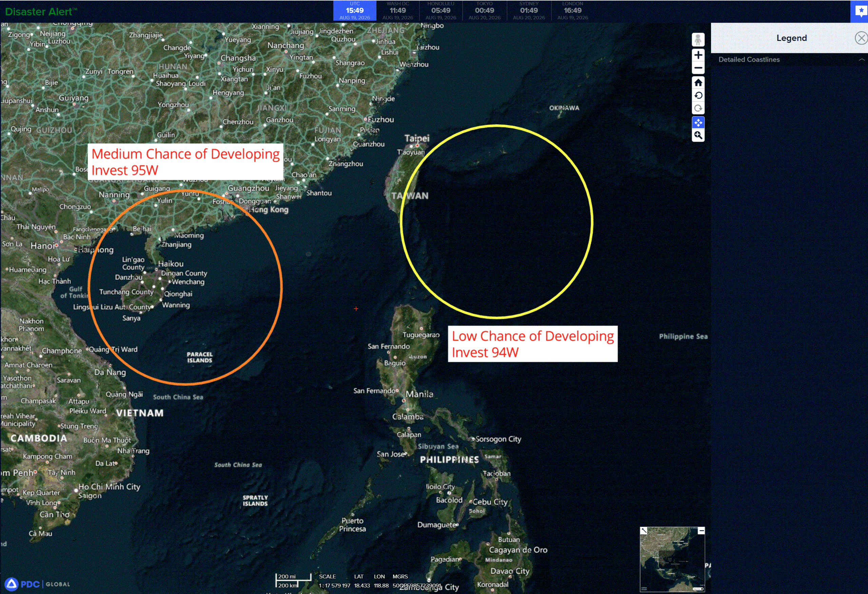The image size is (868, 594).
Task: Click the Manila city label
Action: pyautogui.click(x=419, y=394)
